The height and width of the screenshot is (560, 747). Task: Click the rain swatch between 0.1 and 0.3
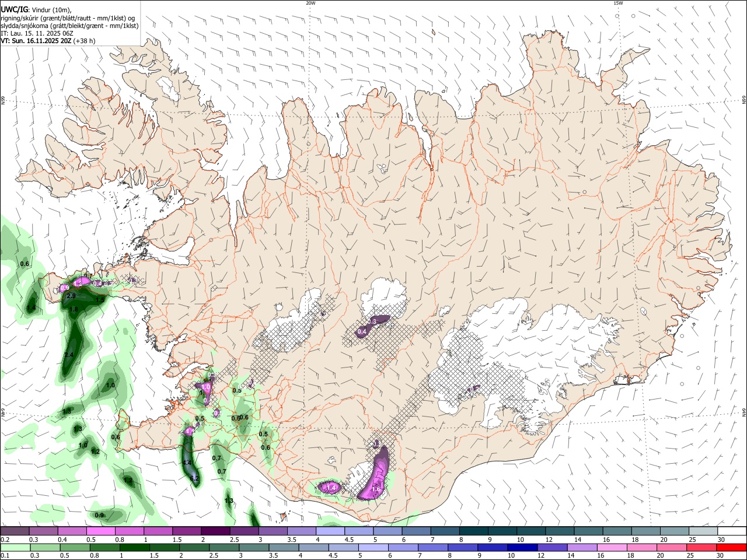tap(15, 547)
